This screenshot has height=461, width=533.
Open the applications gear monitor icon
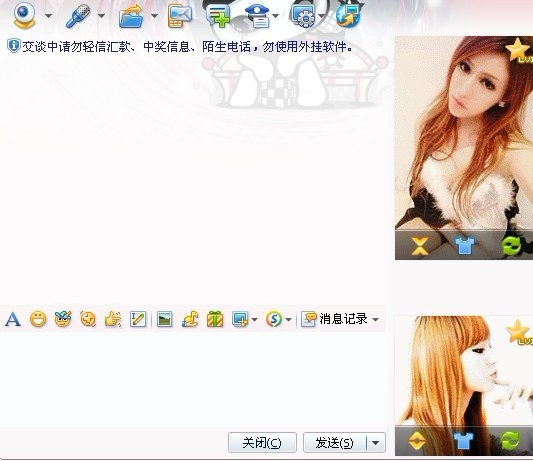pos(303,16)
